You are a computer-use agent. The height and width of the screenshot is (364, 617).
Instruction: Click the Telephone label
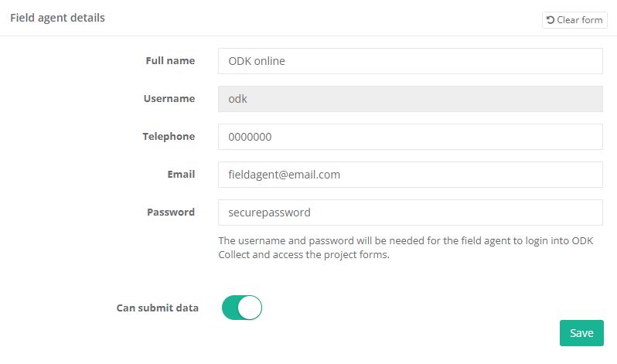click(169, 136)
